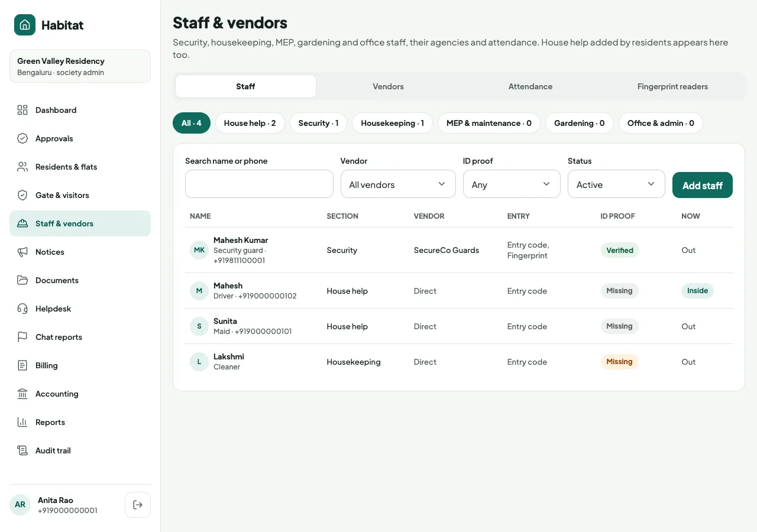Filter staff by Housekeeping · 1
The image size is (757, 532).
[392, 123]
